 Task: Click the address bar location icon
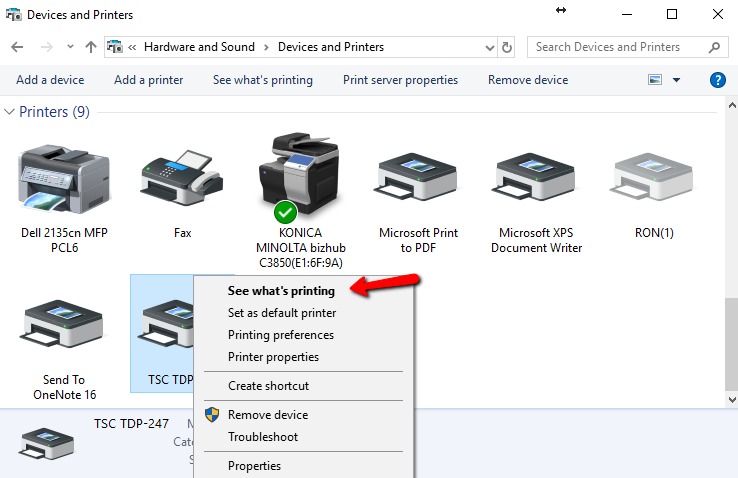[115, 47]
